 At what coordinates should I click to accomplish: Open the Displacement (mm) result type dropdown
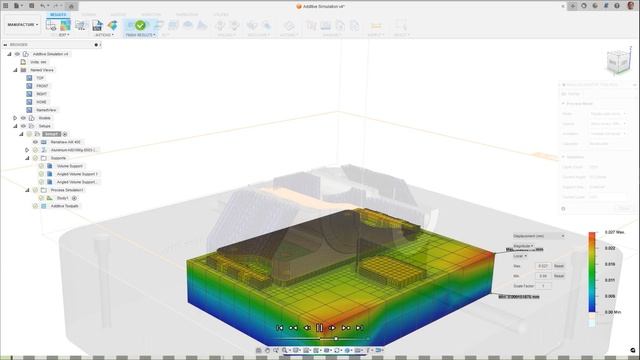click(x=539, y=236)
